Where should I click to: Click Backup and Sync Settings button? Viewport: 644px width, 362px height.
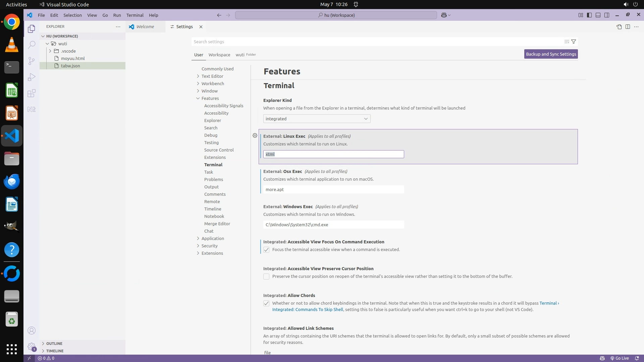pyautogui.click(x=551, y=54)
